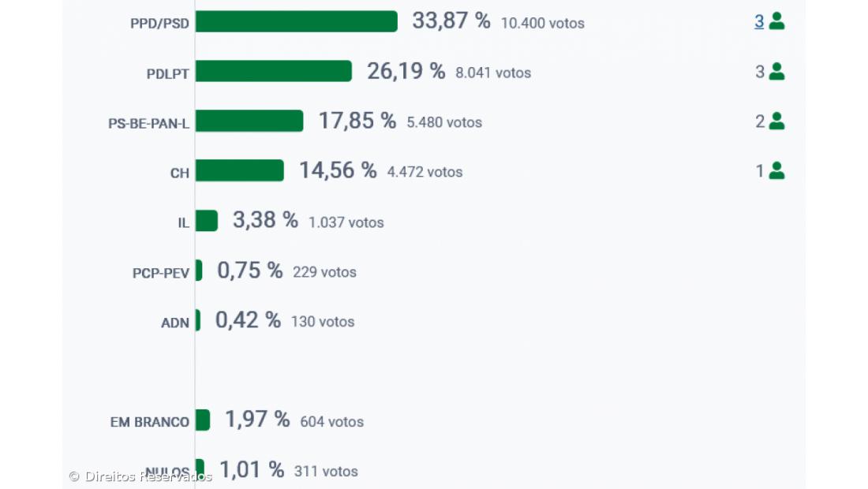Click the PPD/PSD green result bar

[x=296, y=21]
